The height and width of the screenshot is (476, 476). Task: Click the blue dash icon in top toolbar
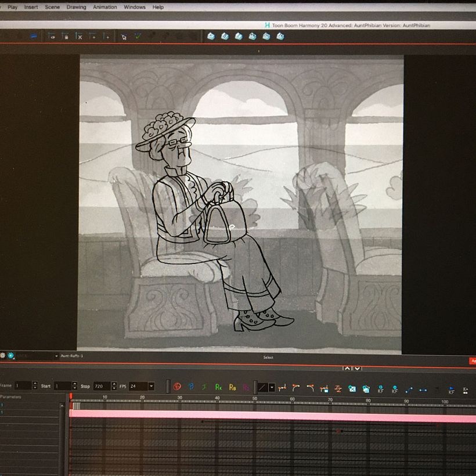pos(34,37)
